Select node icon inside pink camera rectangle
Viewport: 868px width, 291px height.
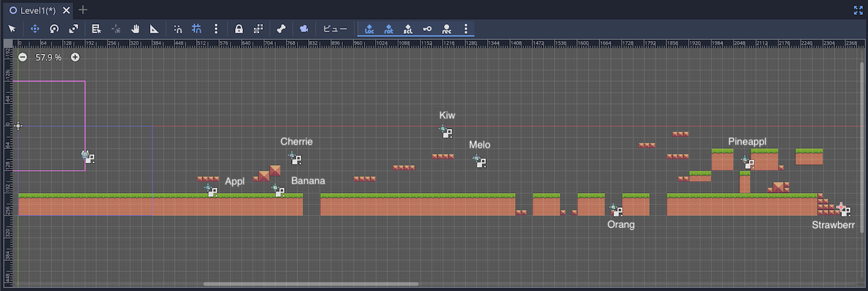(88, 156)
